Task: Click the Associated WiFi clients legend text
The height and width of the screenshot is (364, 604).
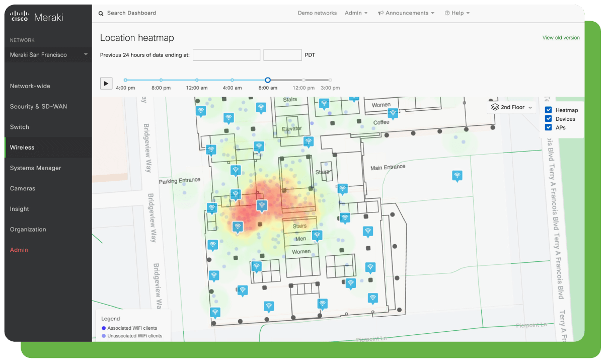Action: 132,328
